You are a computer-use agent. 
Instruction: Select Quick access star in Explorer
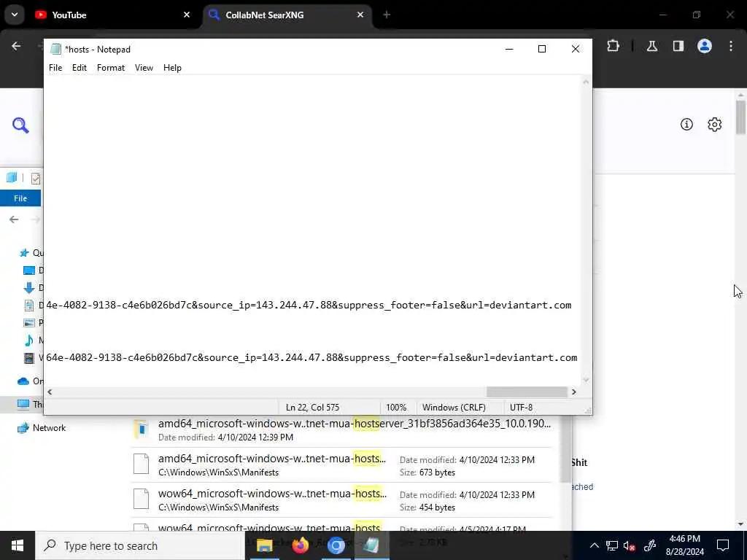pos(24,253)
